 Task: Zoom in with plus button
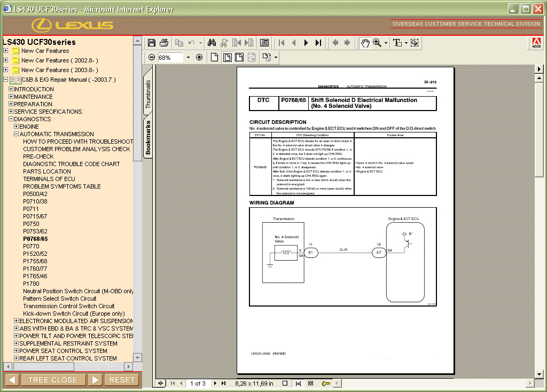tap(199, 57)
